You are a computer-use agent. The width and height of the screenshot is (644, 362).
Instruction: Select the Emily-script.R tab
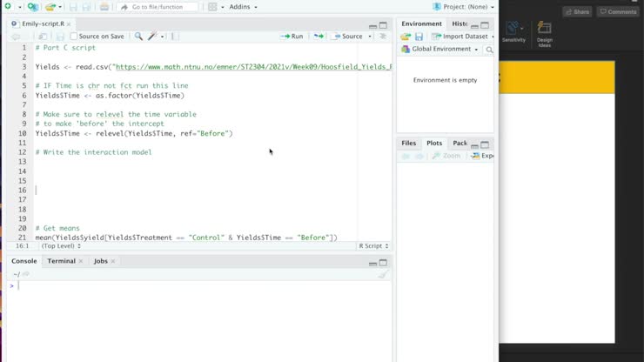coord(43,23)
